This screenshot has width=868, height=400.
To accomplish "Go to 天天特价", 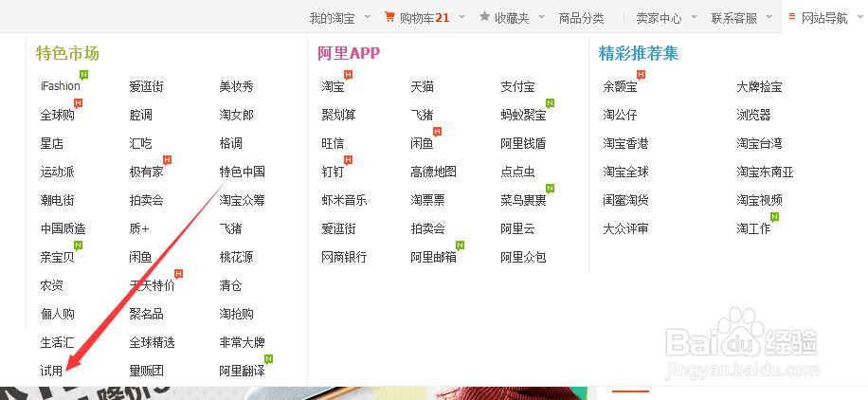I will 153,286.
